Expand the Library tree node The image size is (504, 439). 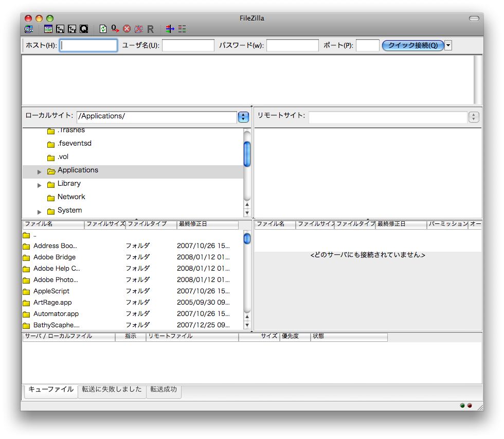(39, 185)
